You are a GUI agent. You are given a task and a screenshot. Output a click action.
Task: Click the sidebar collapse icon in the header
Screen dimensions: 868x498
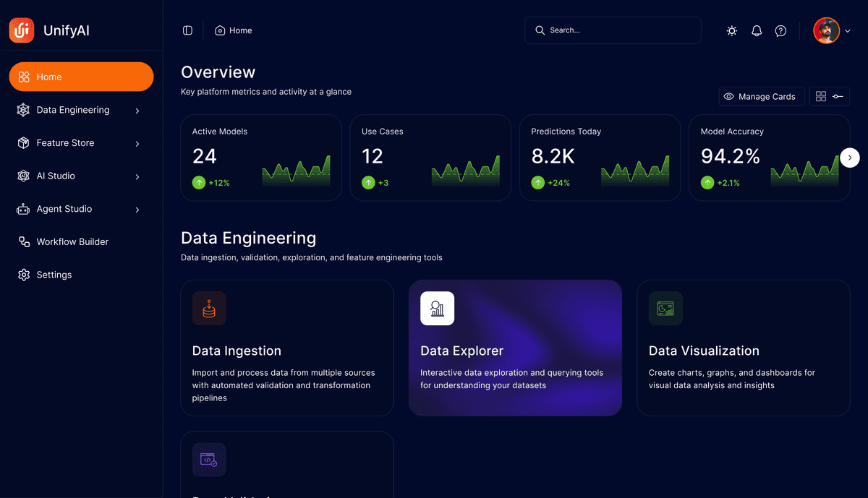click(187, 30)
